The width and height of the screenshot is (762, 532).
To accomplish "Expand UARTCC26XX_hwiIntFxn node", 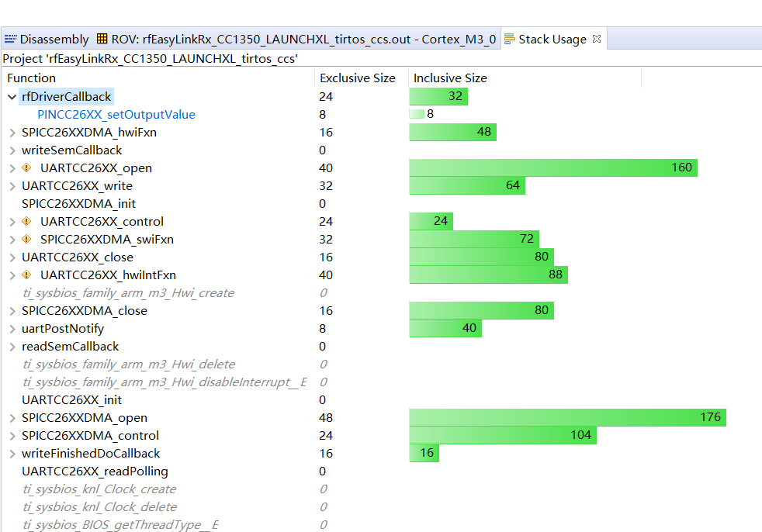I will [12, 275].
